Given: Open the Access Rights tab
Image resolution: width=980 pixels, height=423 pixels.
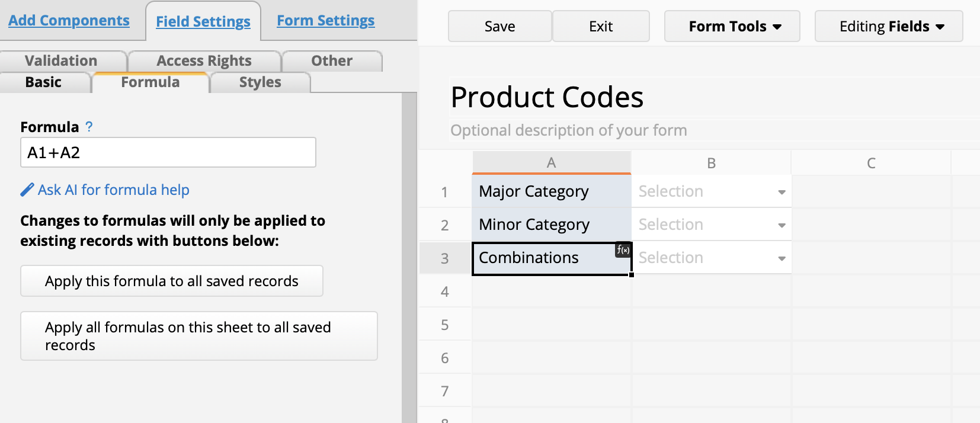Looking at the screenshot, I should tap(204, 61).
